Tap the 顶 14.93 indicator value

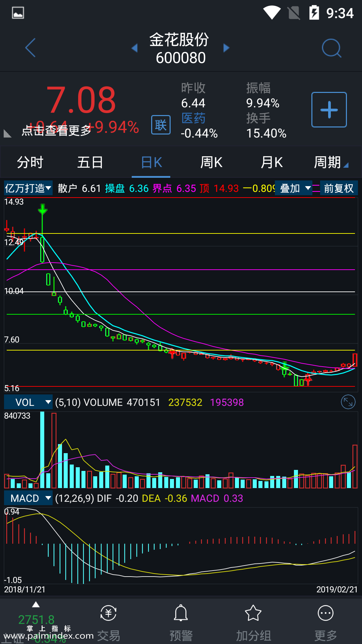219,189
